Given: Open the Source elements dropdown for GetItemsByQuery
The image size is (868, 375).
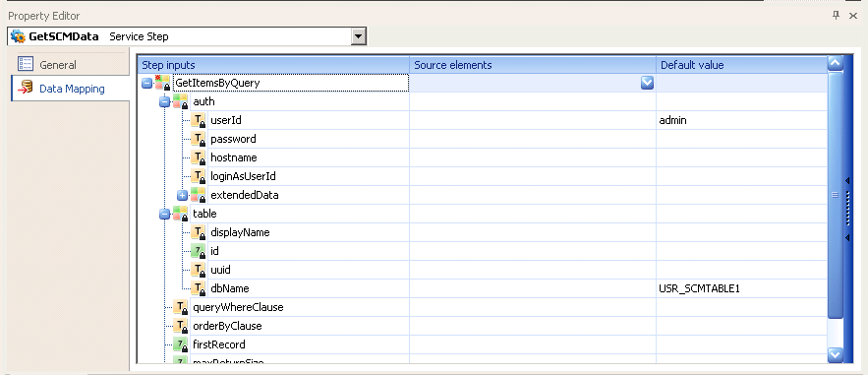Looking at the screenshot, I should point(647,83).
